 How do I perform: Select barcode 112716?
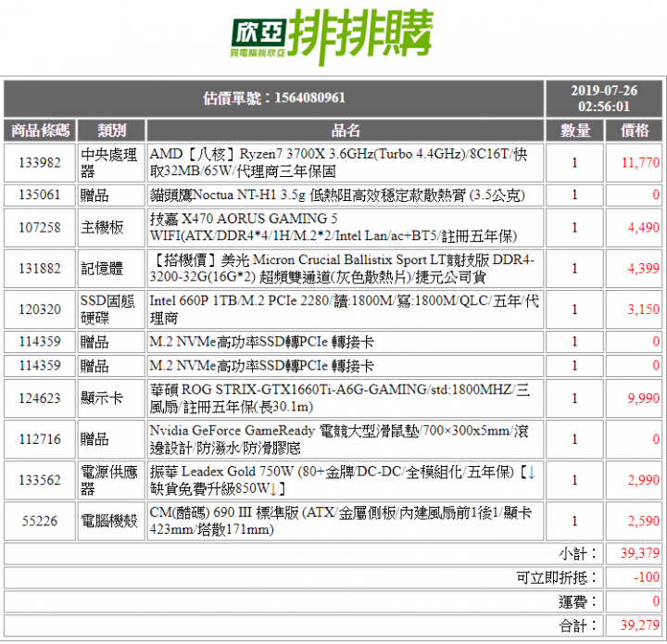coord(40,439)
